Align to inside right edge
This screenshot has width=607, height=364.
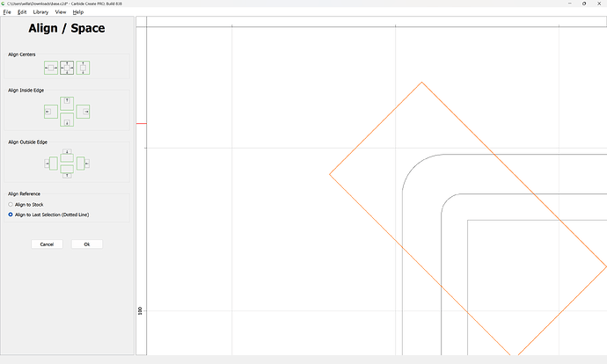tap(84, 112)
